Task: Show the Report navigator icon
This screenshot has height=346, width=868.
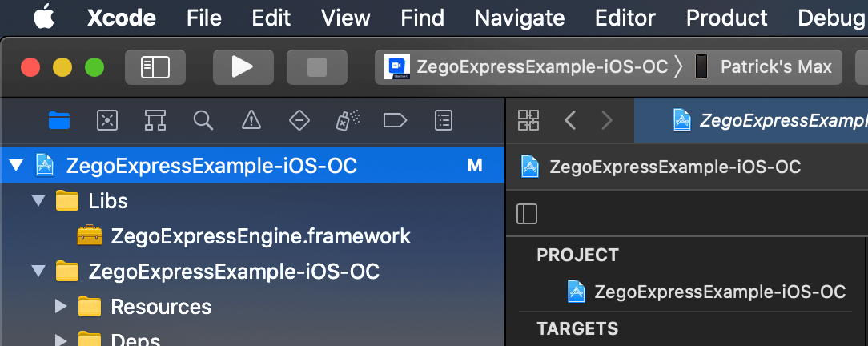Action: coord(444,120)
